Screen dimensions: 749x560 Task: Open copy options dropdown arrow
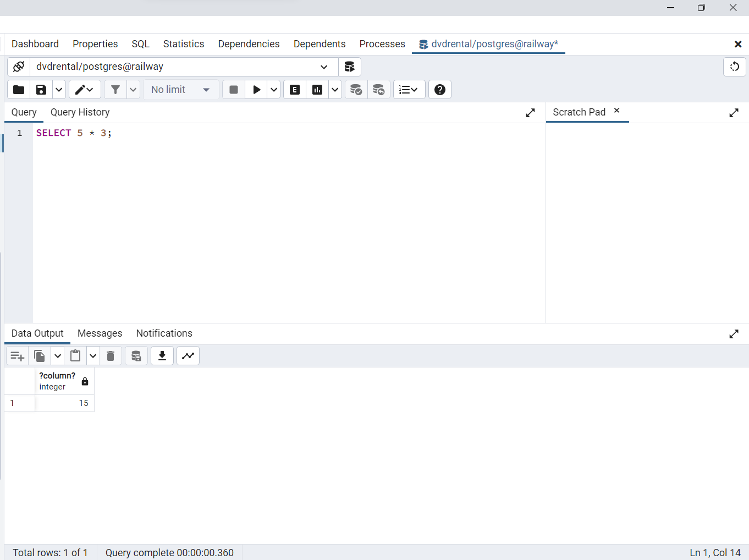[x=57, y=356]
